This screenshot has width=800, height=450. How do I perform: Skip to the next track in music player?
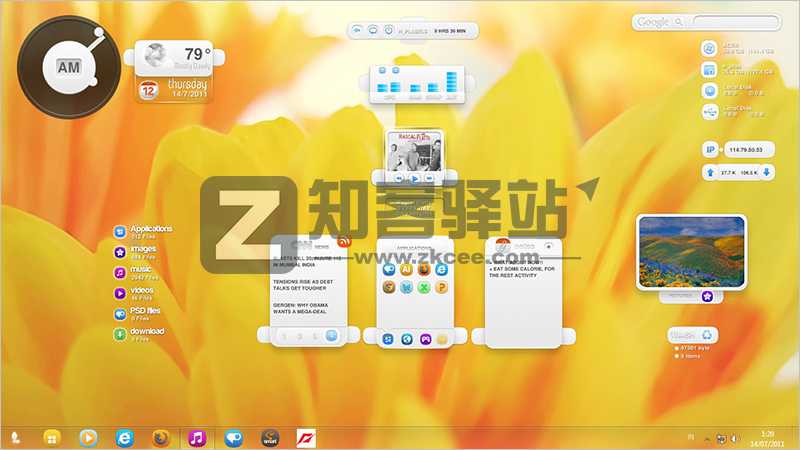[430, 179]
